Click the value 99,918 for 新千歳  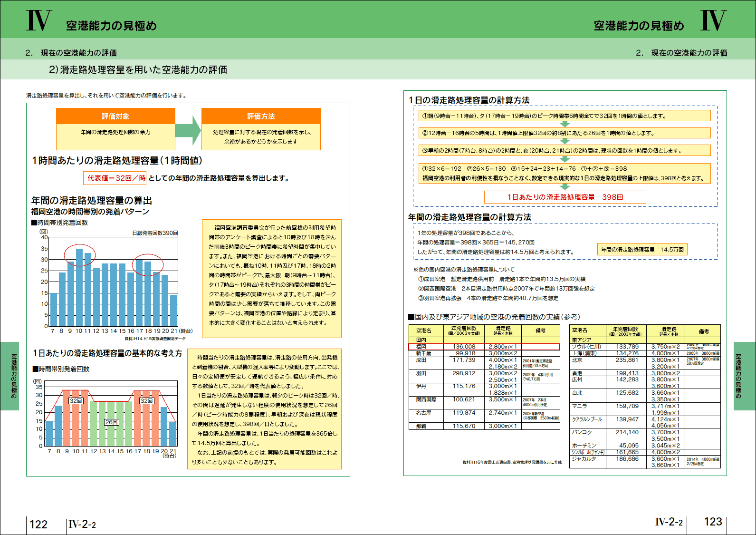(465, 353)
